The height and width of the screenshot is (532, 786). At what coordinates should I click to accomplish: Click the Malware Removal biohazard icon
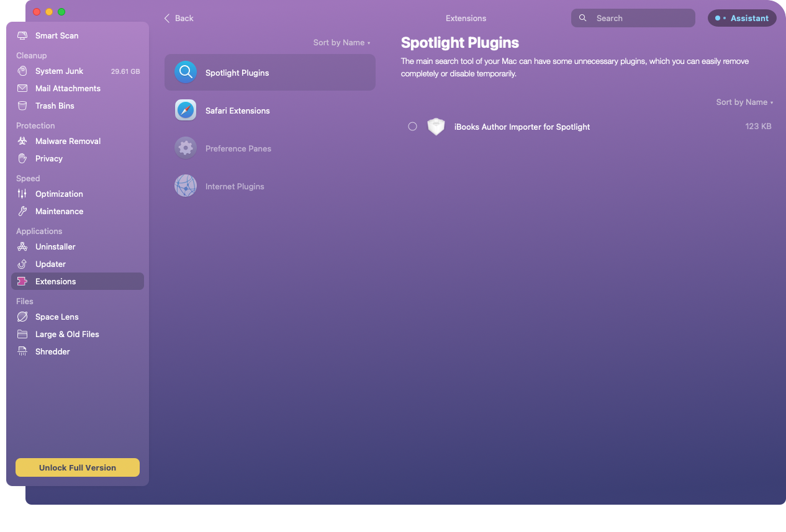point(22,141)
